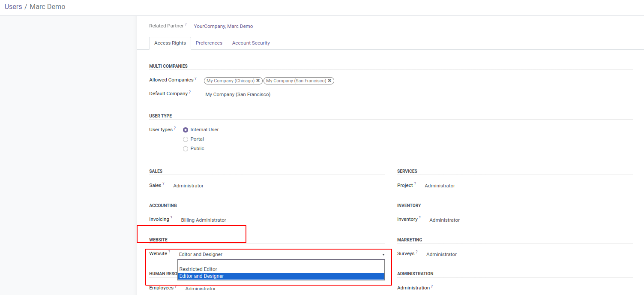Open Account Security tab
644x295 pixels.
click(251, 43)
